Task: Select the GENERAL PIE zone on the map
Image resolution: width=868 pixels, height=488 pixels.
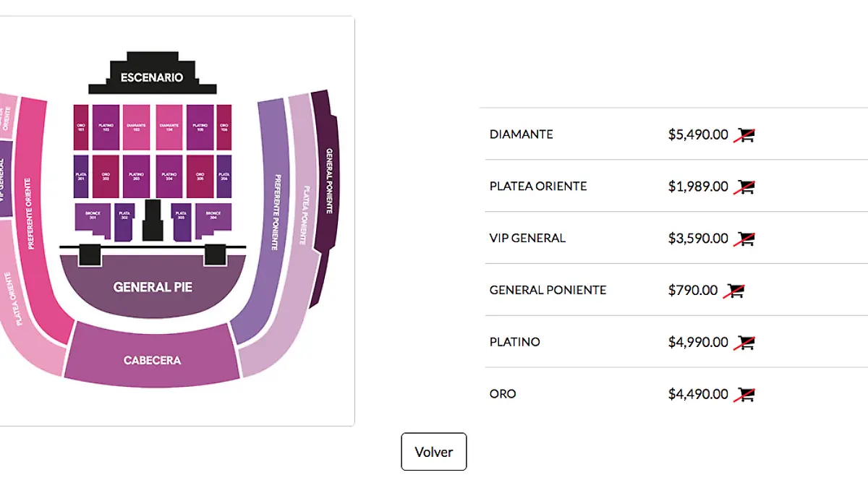Action: (x=152, y=288)
